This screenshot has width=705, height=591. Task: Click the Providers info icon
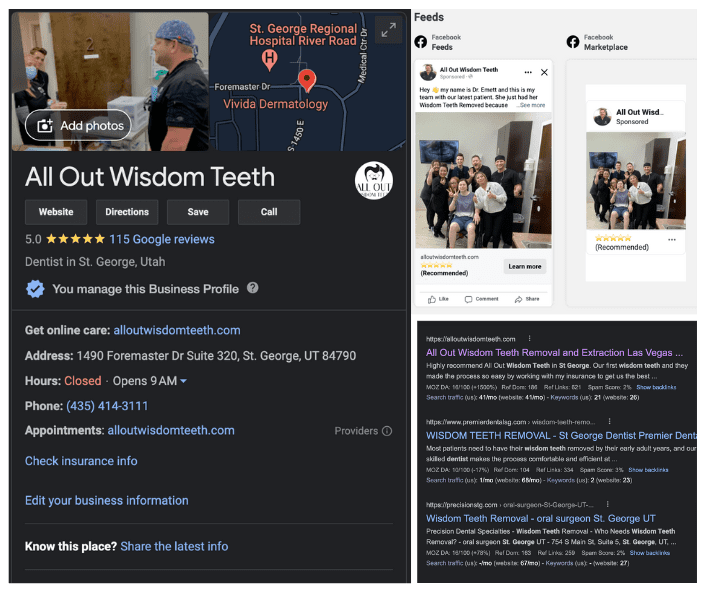pyautogui.click(x=387, y=431)
